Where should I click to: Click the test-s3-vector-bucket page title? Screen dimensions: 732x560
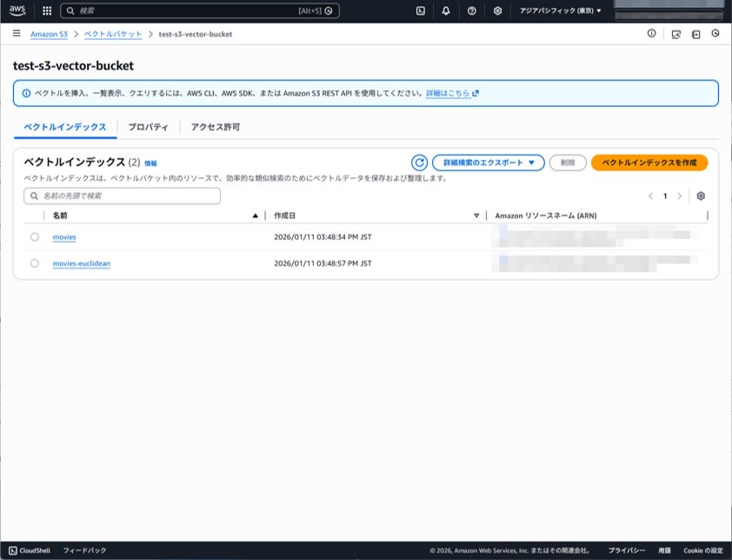pyautogui.click(x=73, y=65)
